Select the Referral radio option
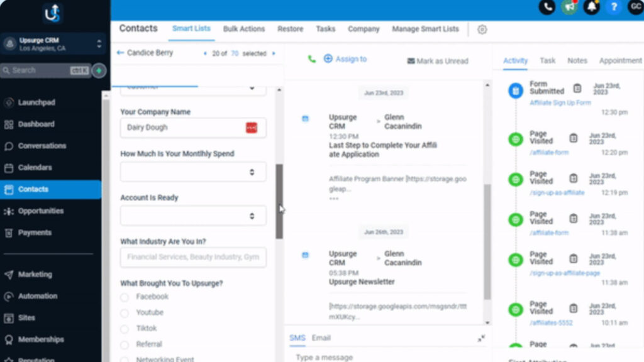Image resolution: width=644 pixels, height=362 pixels. click(x=125, y=345)
